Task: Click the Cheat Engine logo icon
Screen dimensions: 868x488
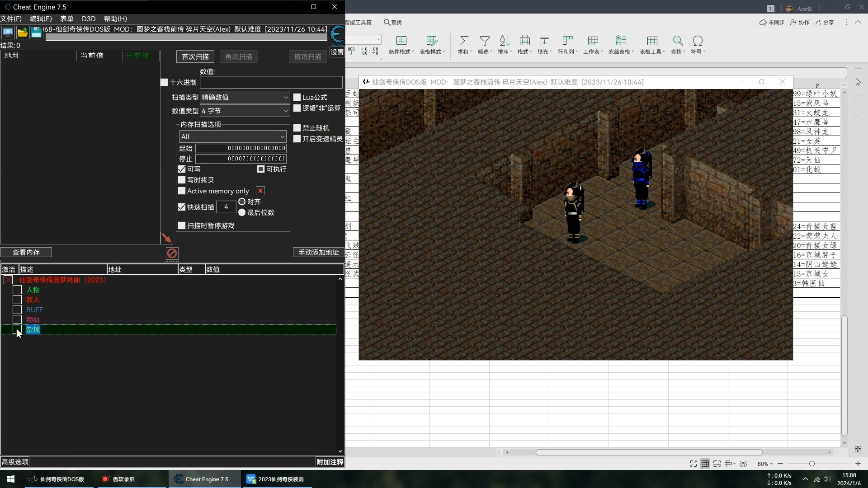Action: (337, 35)
